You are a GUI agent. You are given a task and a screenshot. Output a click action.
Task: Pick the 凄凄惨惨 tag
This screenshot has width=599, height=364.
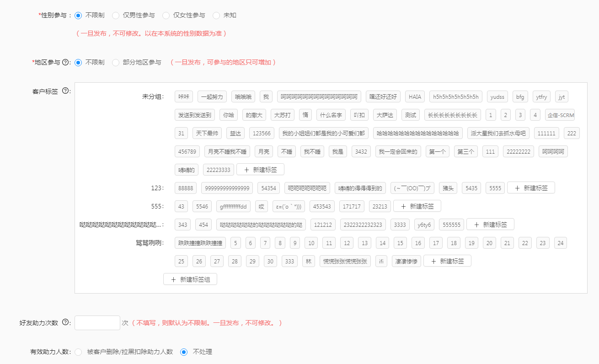tap(406, 261)
